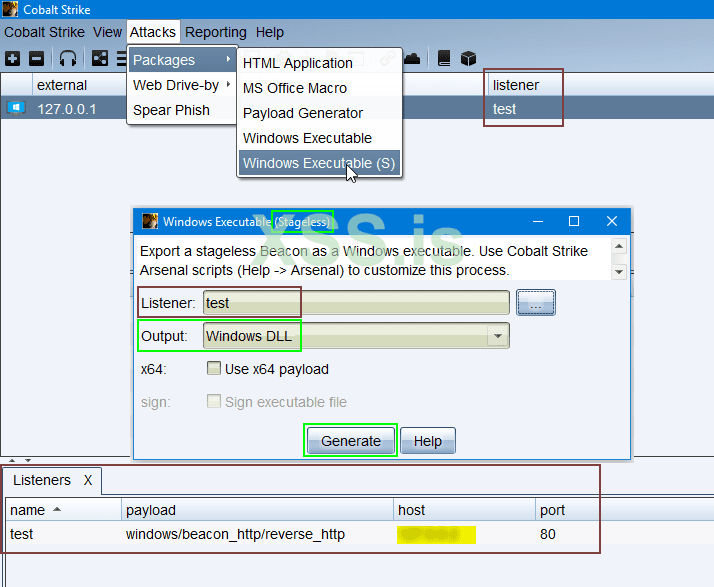Image resolution: width=714 pixels, height=587 pixels.
Task: Click the Cobalt Strike icon in title bar
Action: tap(10, 9)
